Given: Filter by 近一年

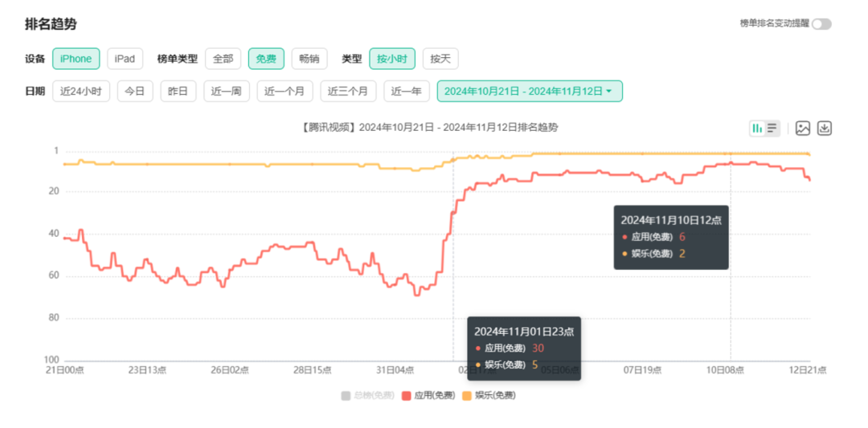Looking at the screenshot, I should coord(407,92).
